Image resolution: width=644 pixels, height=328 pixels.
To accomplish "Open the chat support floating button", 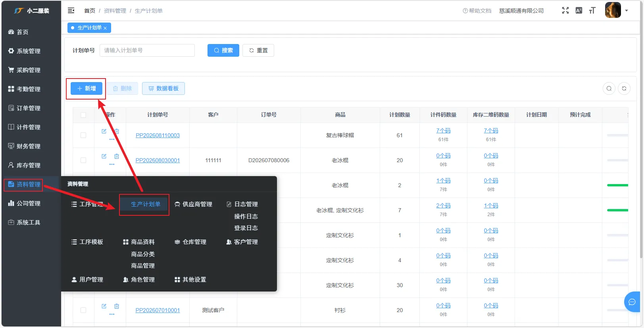I will [x=632, y=302].
